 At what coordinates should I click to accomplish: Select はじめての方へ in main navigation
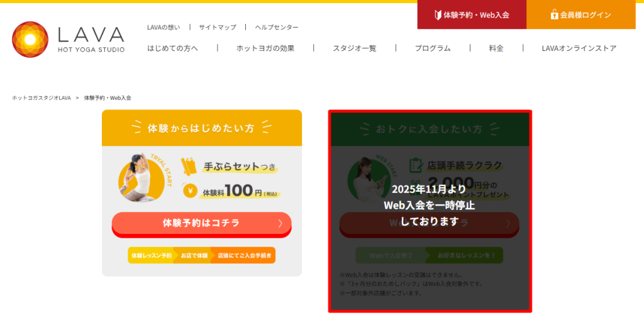(172, 48)
